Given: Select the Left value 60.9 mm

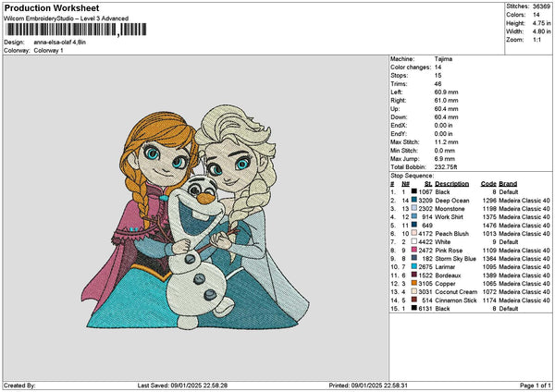Looking at the screenshot, I should point(446,92).
